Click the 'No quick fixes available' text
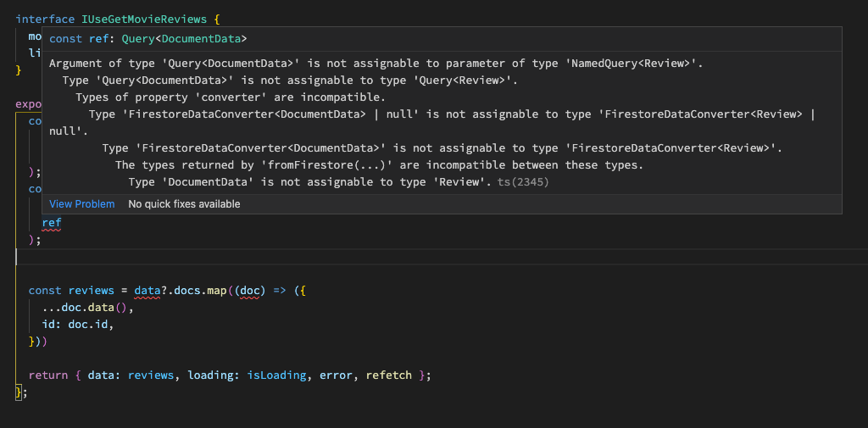This screenshot has height=428, width=868. (x=184, y=203)
